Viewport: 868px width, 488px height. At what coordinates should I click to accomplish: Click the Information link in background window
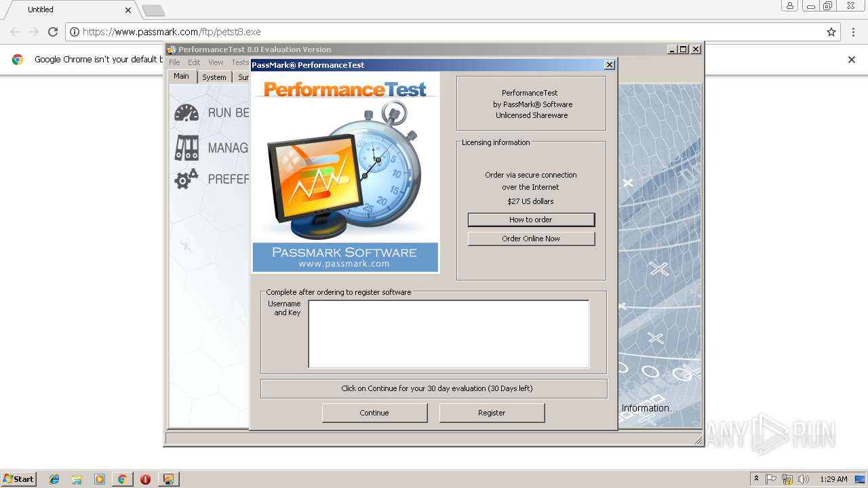pyautogui.click(x=650, y=408)
